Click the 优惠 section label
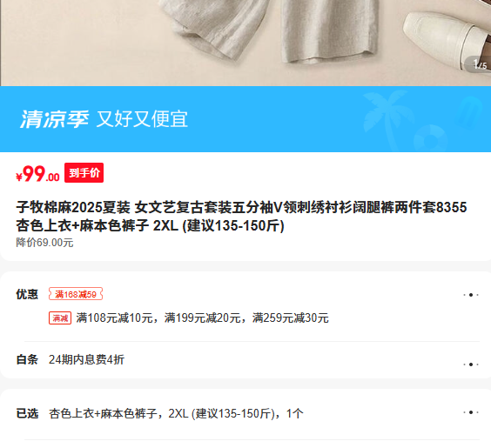 27,294
